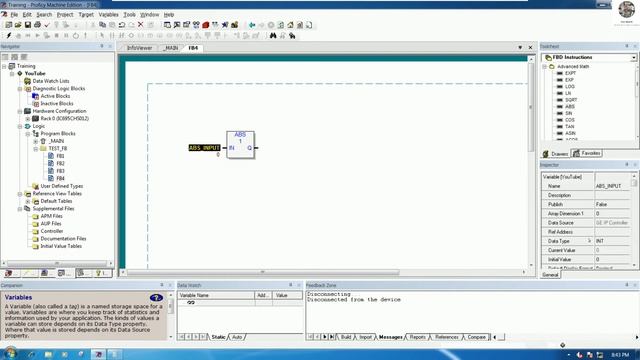Open the File menu
640x360 pixels.
14,14
